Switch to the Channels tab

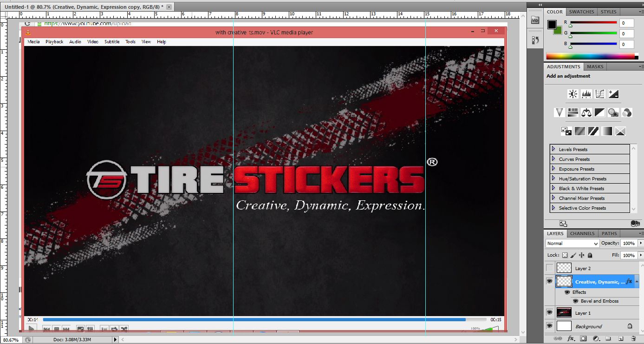point(582,233)
